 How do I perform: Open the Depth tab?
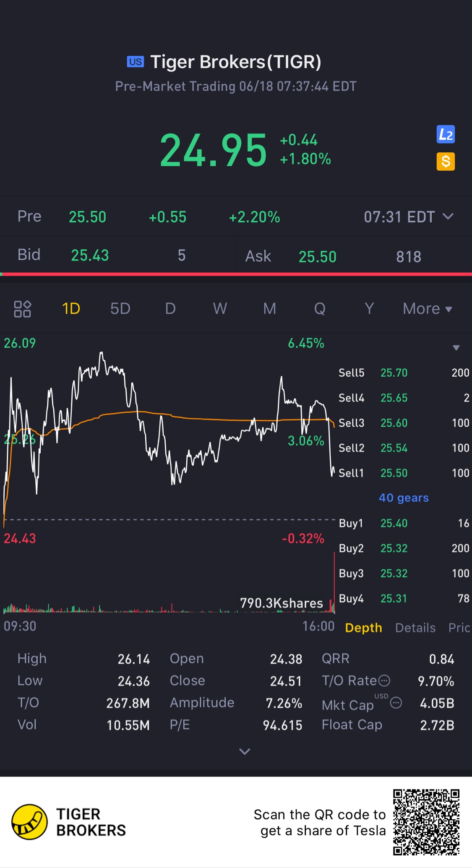[x=363, y=628]
